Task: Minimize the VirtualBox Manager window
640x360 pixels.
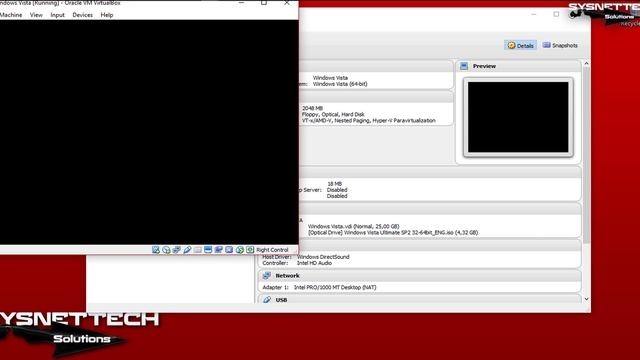Action: coord(533,14)
